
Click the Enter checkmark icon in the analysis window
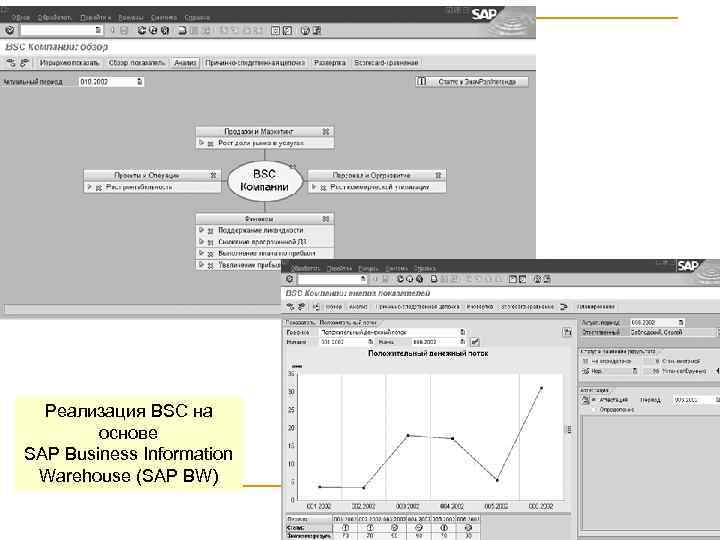(289, 279)
